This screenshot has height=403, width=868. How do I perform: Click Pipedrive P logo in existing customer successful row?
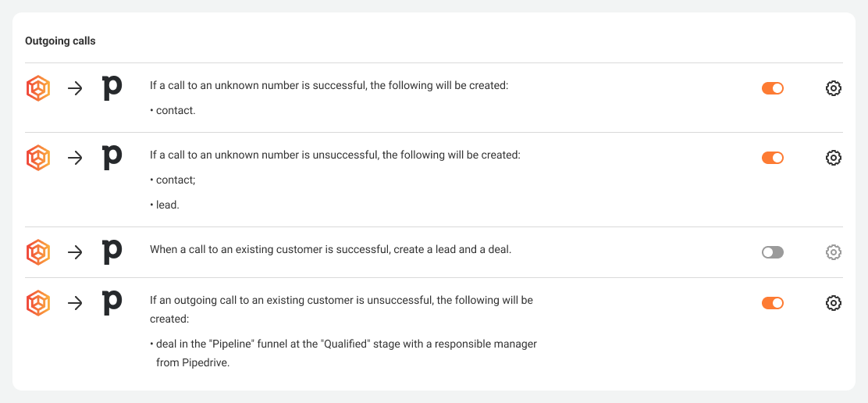coord(112,253)
